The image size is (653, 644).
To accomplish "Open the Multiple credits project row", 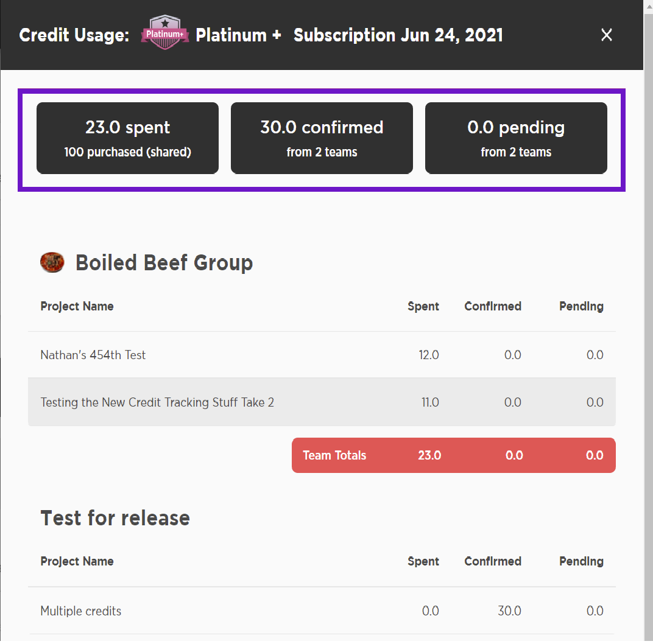I will tap(322, 611).
